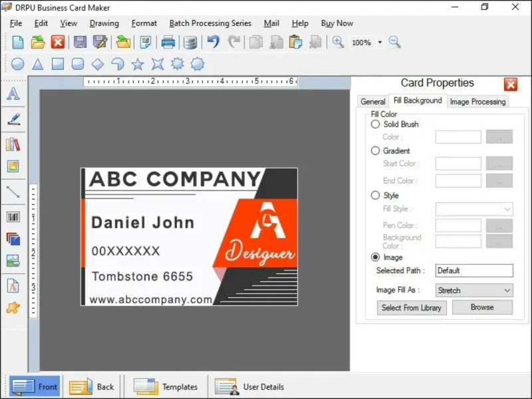Open the Templates button
The width and height of the screenshot is (532, 399).
[x=165, y=386]
